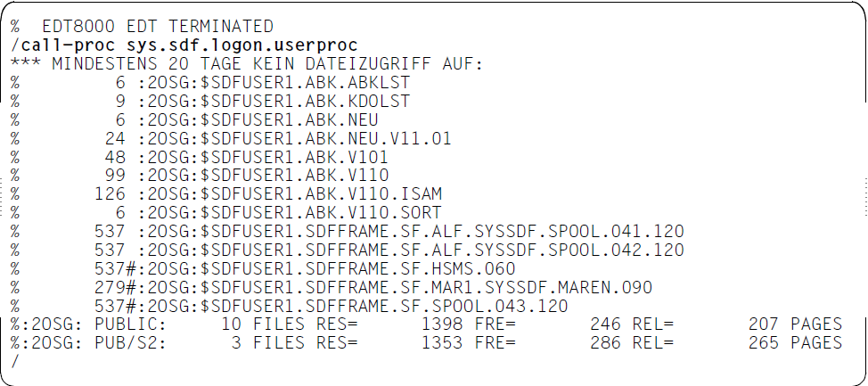The image size is (868, 386).
Task: Click the 207 PAGES value in PUBLIC row
Action: 795,324
